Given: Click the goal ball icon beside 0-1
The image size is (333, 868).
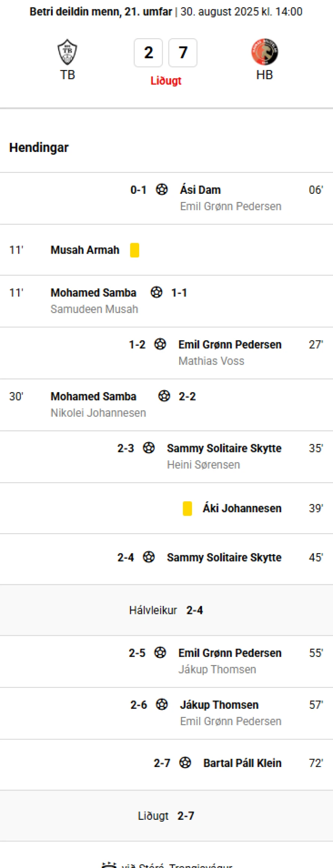Looking at the screenshot, I should coord(162,189).
